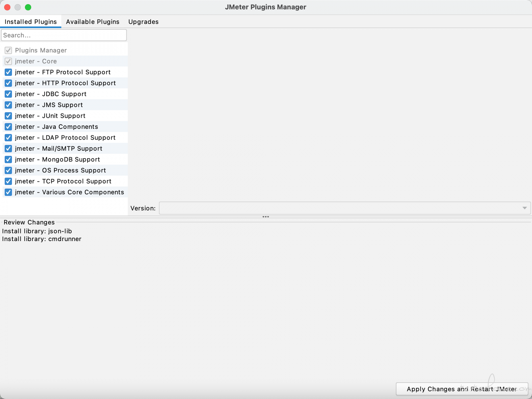This screenshot has height=399, width=532.
Task: Click 'Install library: json-lib' text
Action: click(37, 231)
